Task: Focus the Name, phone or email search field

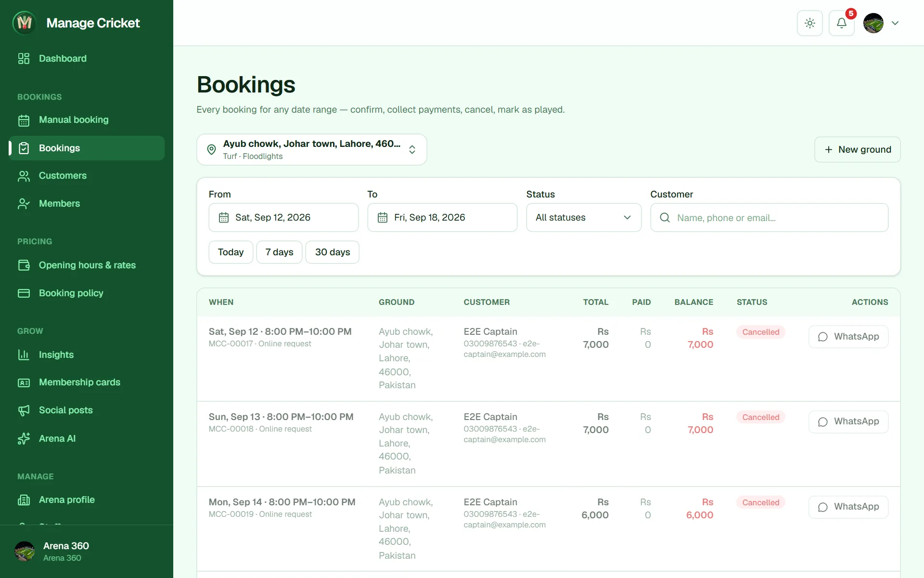Action: tap(769, 218)
